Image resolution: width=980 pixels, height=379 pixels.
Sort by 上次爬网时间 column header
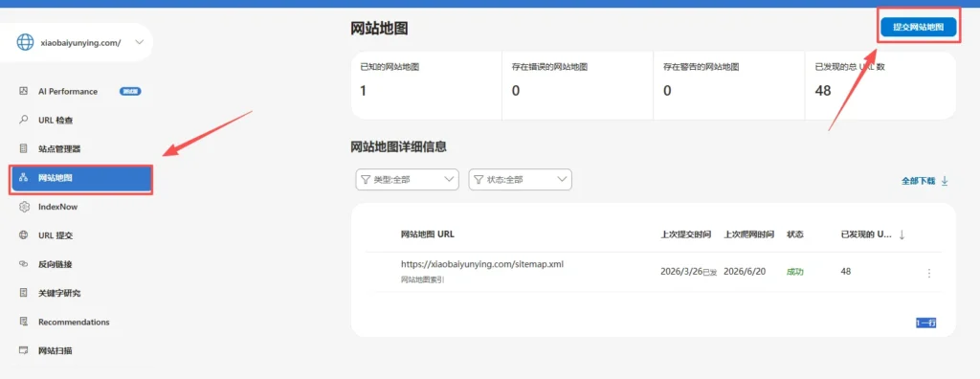(x=749, y=234)
